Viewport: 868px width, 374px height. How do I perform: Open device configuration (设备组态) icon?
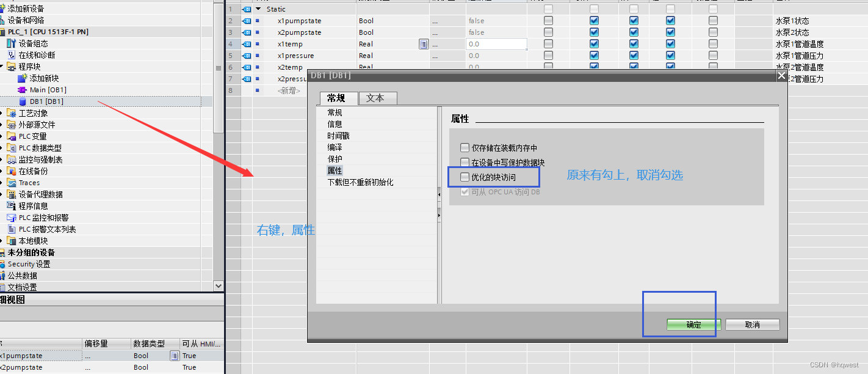click(12, 43)
